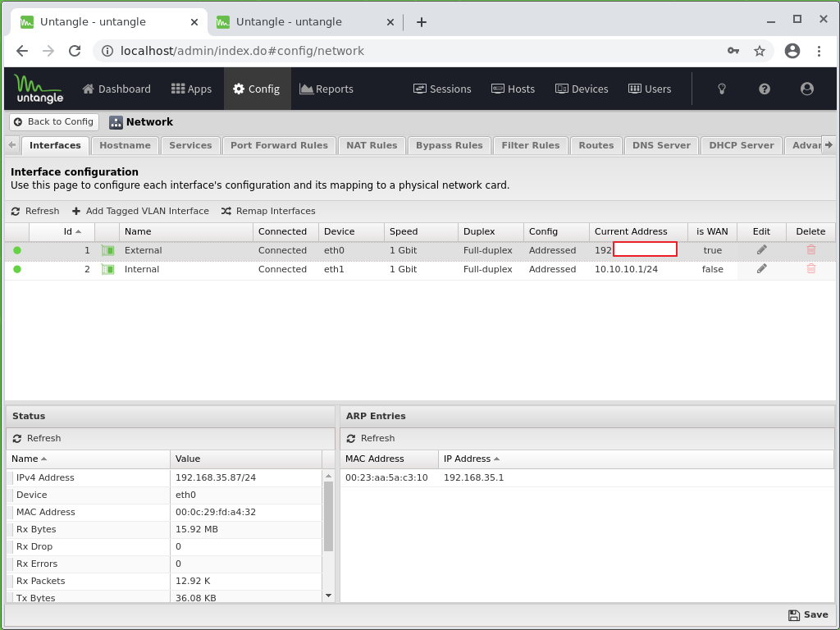The height and width of the screenshot is (630, 840).
Task: Click the Status panel scrollbar thumb
Action: coord(328,517)
